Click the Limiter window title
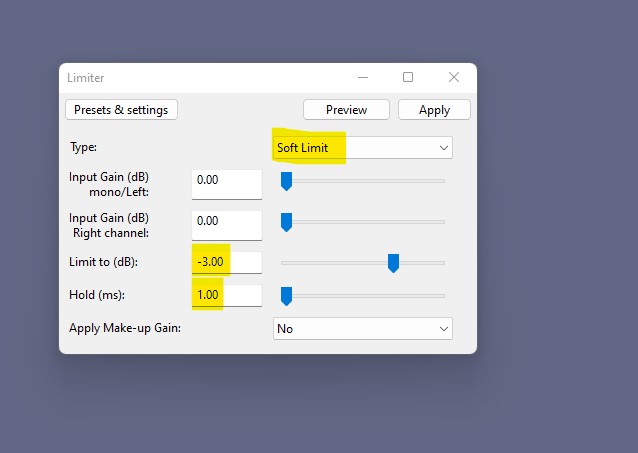 85,78
